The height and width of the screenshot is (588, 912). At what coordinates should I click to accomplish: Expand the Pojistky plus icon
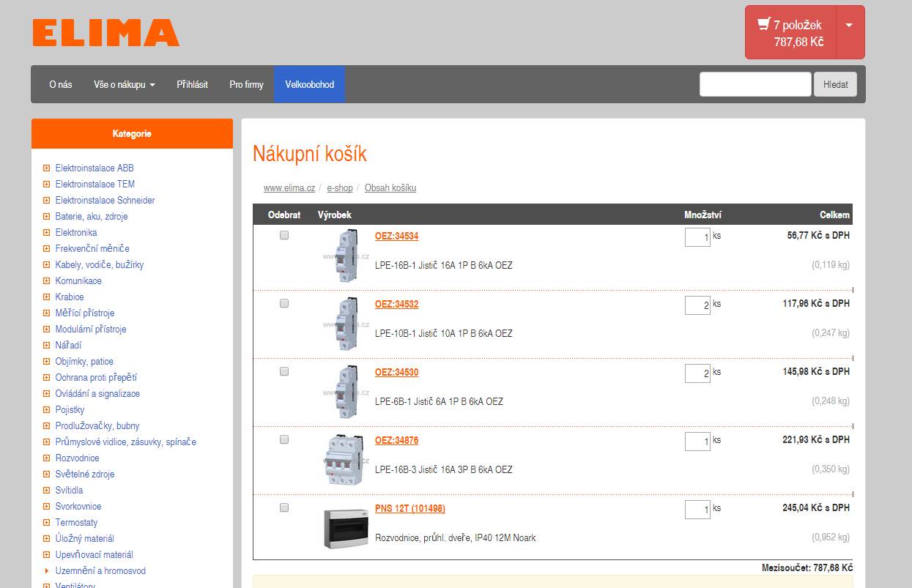(x=47, y=409)
